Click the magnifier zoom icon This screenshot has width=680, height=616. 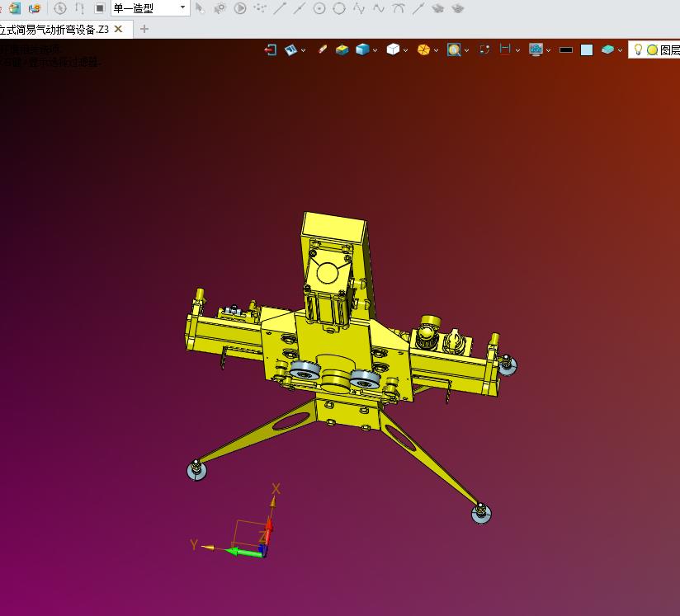pos(454,50)
